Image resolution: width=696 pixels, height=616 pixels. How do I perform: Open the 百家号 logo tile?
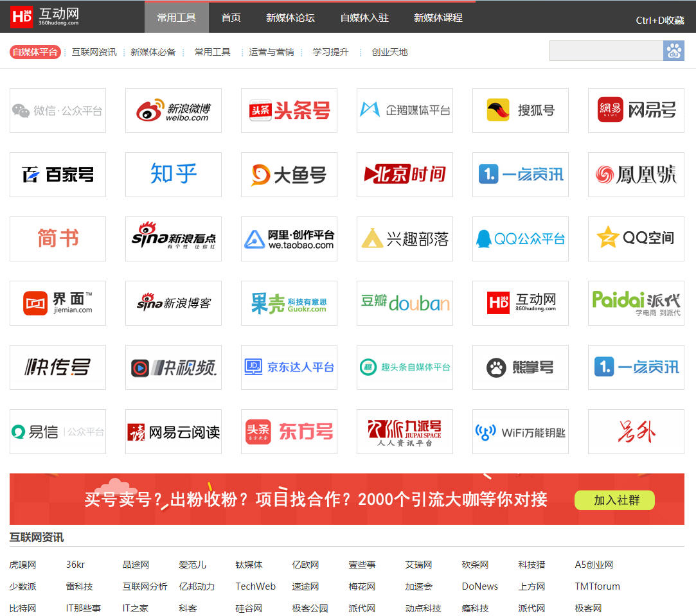click(58, 175)
